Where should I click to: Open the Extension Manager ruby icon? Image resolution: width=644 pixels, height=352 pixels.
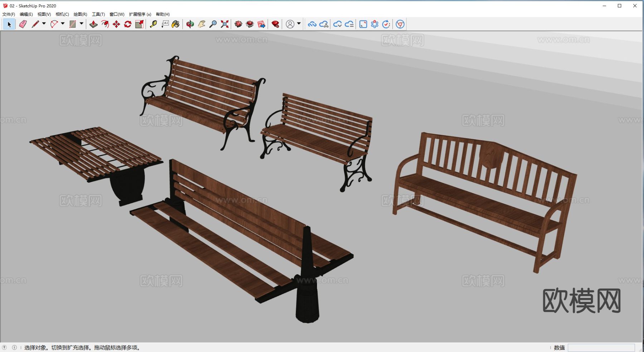tap(275, 24)
